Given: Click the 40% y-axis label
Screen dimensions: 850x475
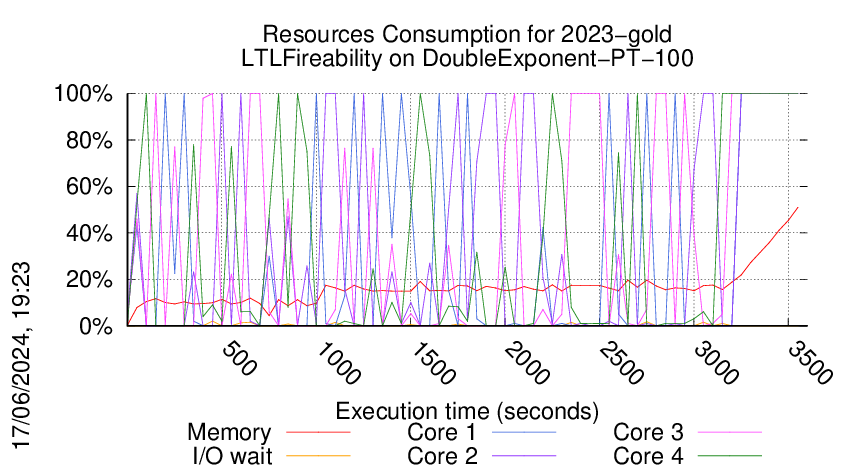Looking at the screenshot, I should (89, 234).
